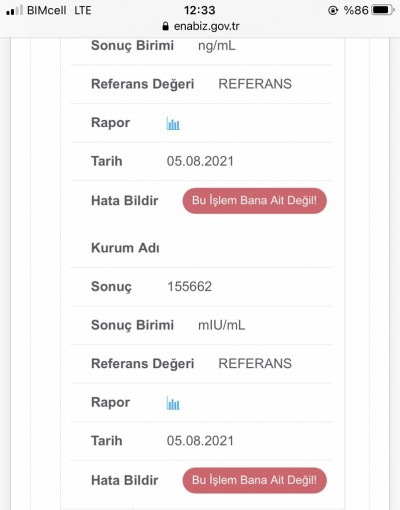Open the Rapor chart icon for mIU/mL result
The width and height of the screenshot is (400, 510).
pos(173,403)
